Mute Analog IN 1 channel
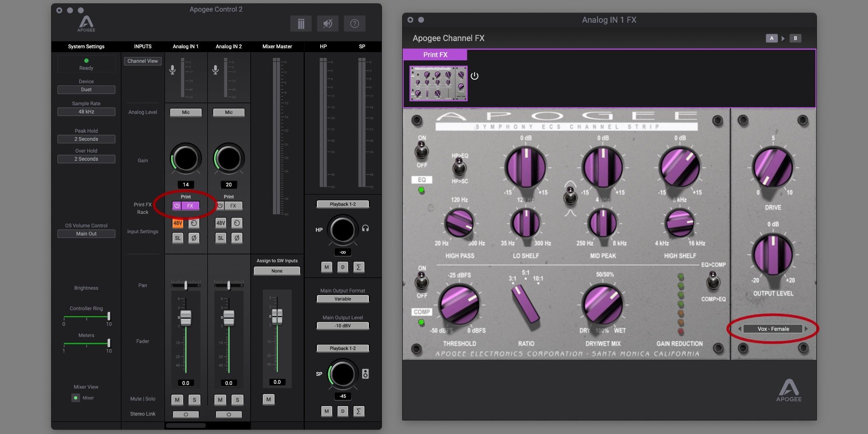Viewport: 868px width, 434px height. point(177,400)
